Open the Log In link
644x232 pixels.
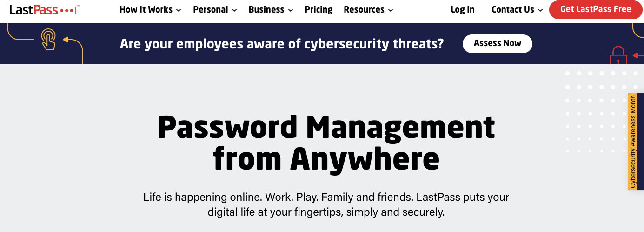tap(463, 9)
